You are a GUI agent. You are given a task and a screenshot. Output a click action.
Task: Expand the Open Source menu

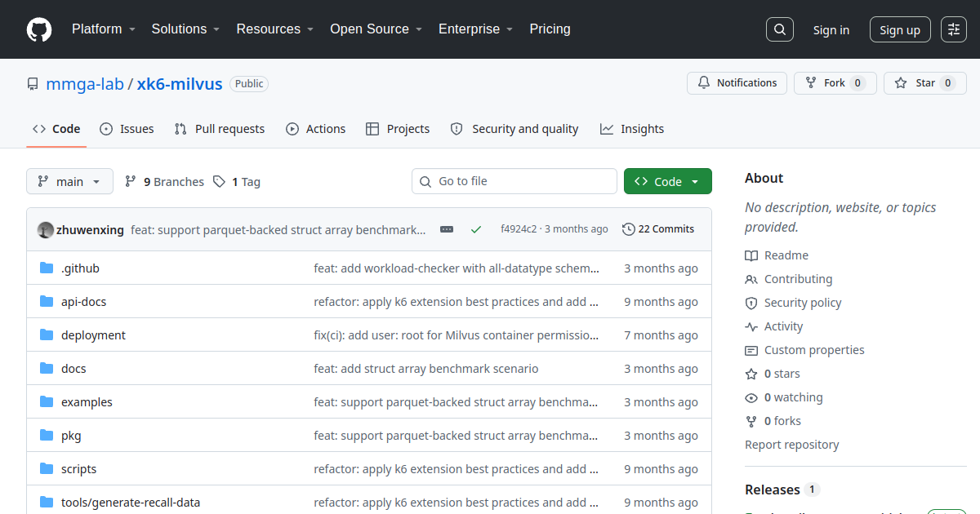coord(376,29)
